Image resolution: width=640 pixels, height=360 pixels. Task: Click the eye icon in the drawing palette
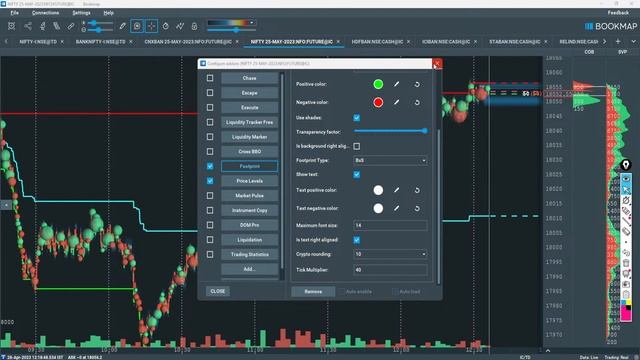click(626, 179)
